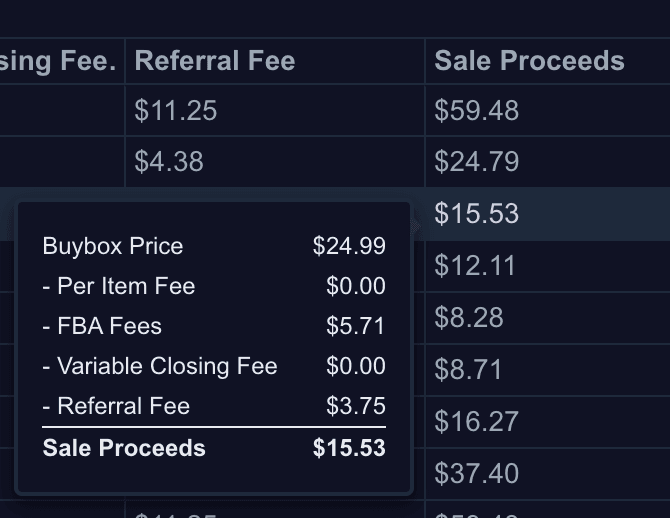Click the $16.27 sale proceeds value

pyautogui.click(x=476, y=422)
